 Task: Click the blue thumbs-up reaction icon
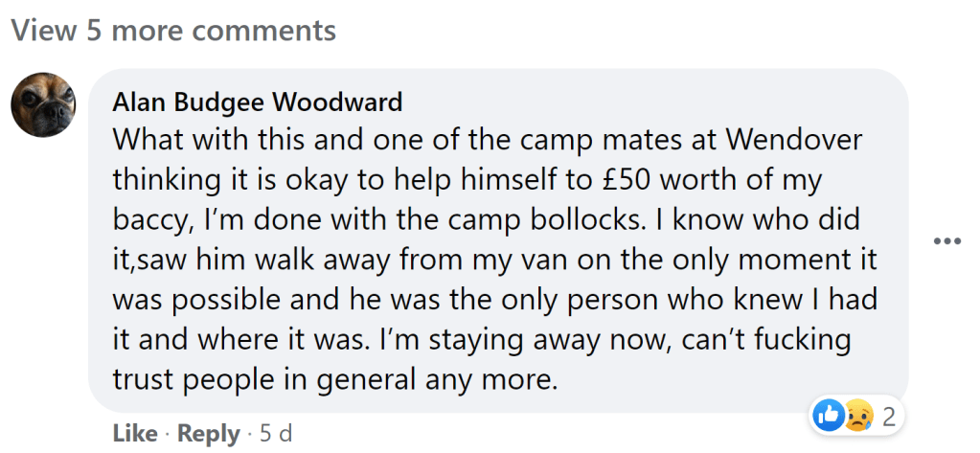(827, 416)
